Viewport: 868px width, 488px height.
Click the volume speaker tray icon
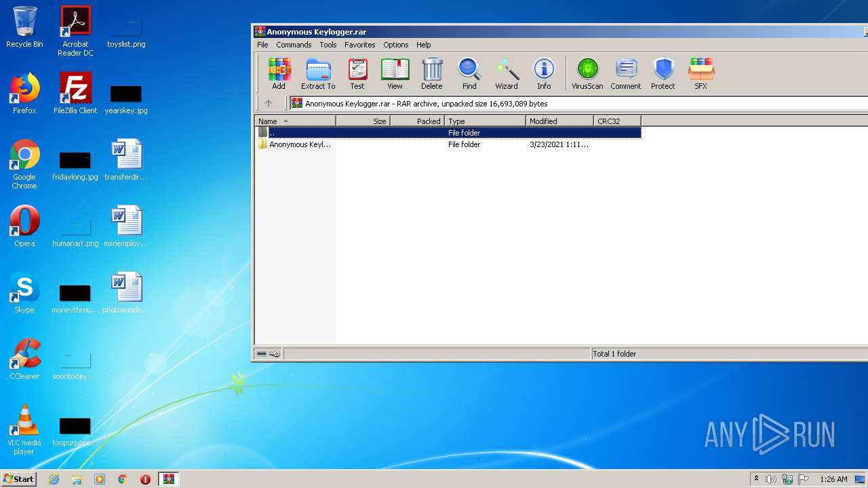tap(770, 479)
